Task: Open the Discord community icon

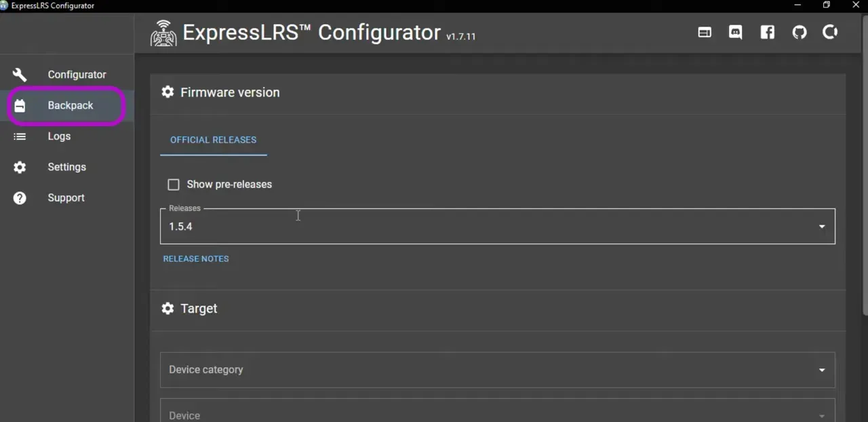Action: (735, 32)
